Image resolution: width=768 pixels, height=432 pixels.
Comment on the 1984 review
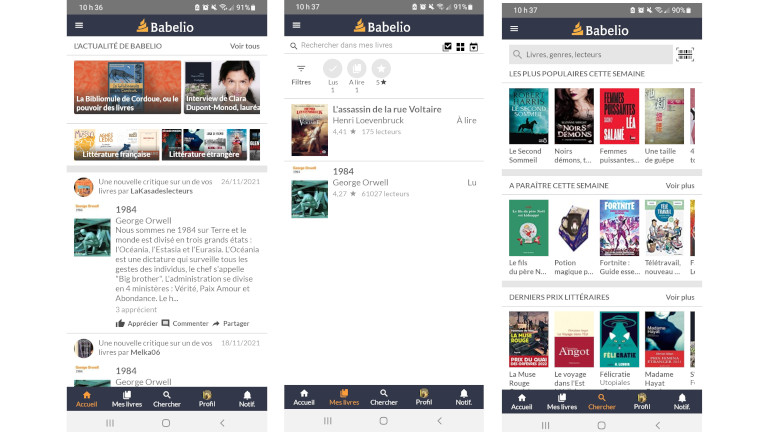click(x=185, y=323)
